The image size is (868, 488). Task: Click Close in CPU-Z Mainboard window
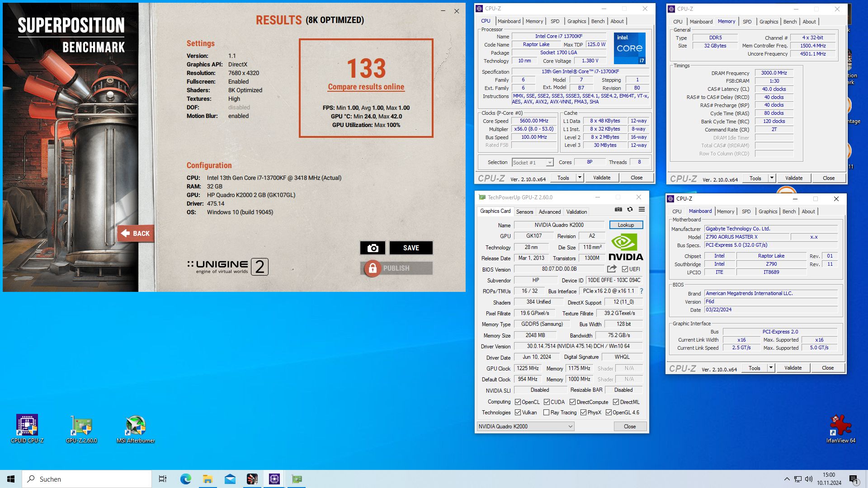pos(828,368)
